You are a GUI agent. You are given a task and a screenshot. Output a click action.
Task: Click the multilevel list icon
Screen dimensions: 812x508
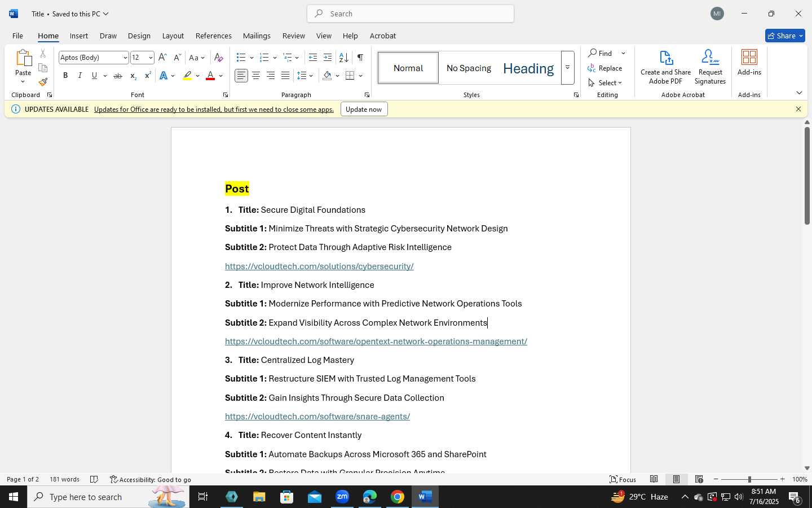pos(287,58)
